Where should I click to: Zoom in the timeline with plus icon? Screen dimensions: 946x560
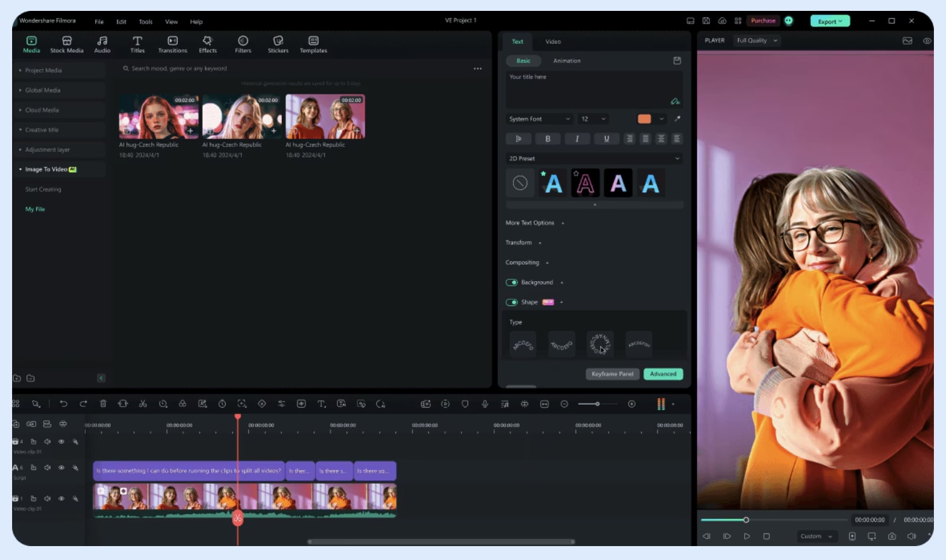(631, 404)
